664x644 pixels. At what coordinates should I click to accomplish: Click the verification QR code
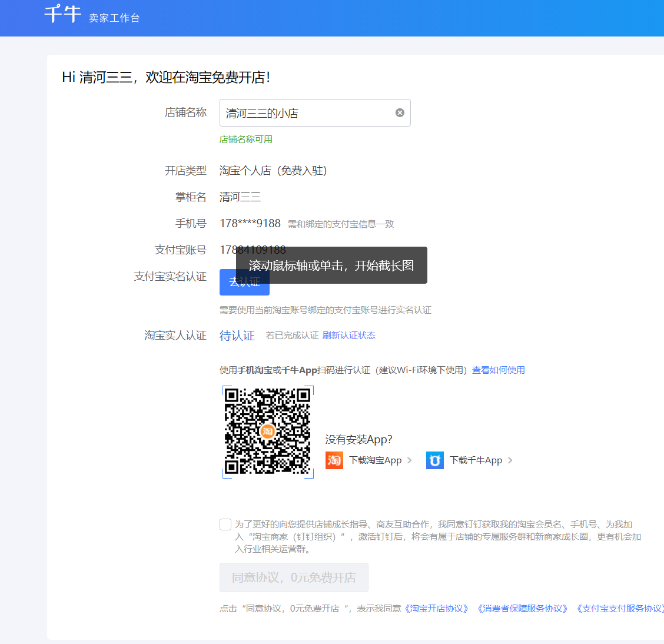point(268,431)
